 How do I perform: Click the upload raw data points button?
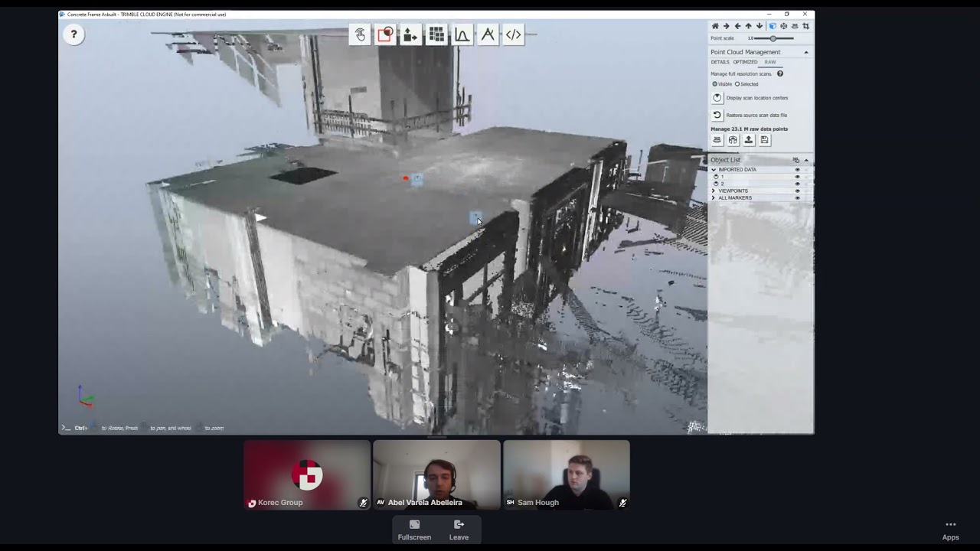pyautogui.click(x=749, y=140)
